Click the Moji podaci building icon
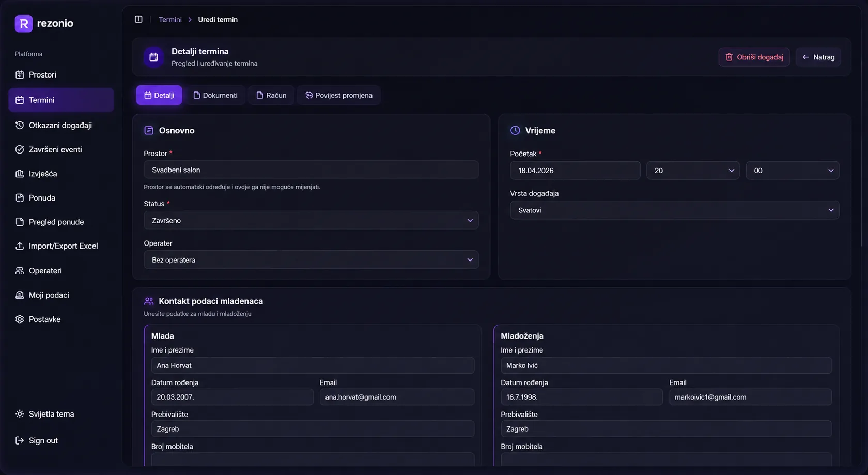Viewport: 868px width, 475px height. (x=20, y=295)
